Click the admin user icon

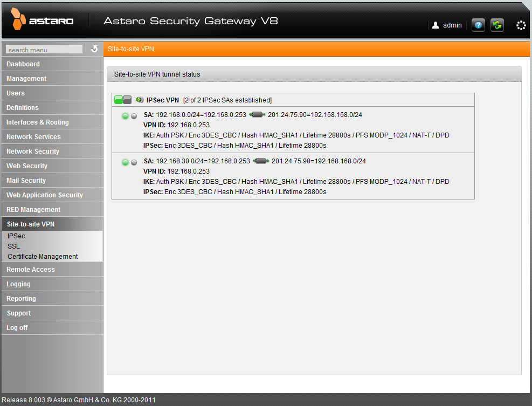(436, 25)
